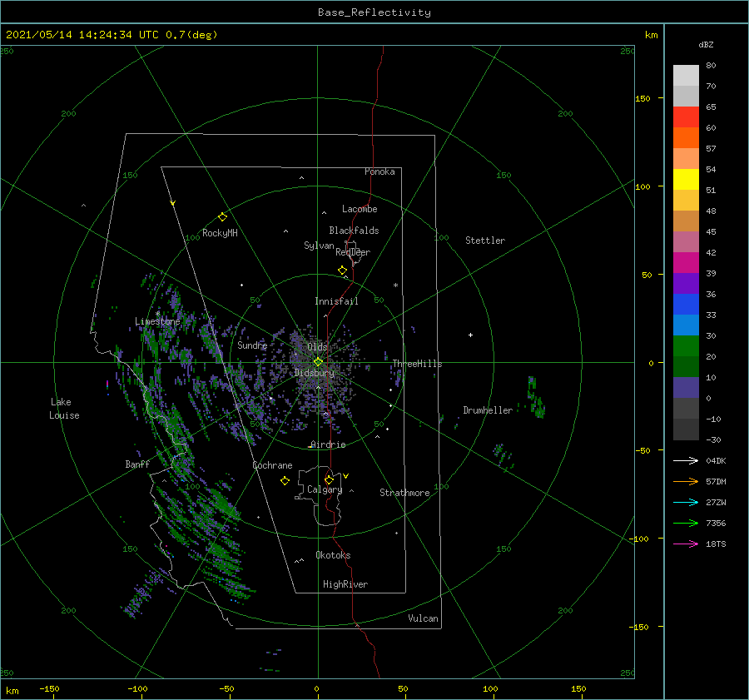This screenshot has width=749, height=700.
Task: Select the Ponoka label on map
Action: (x=379, y=171)
